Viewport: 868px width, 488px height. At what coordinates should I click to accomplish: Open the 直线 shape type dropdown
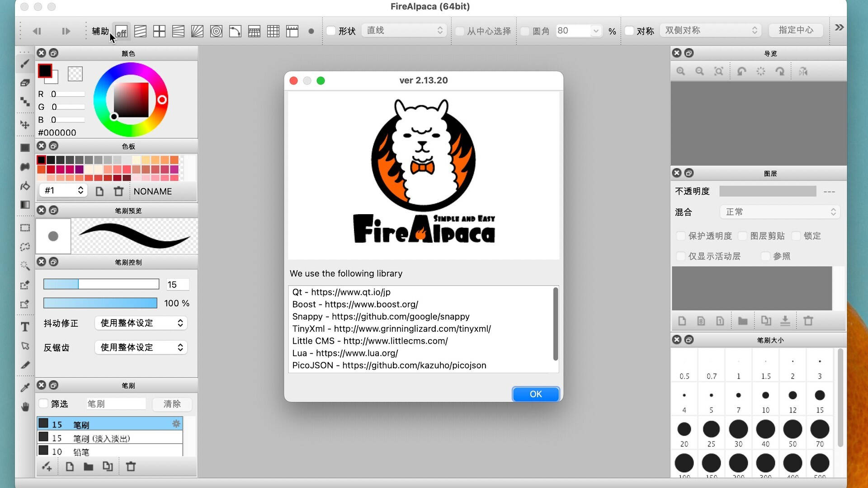pos(404,30)
